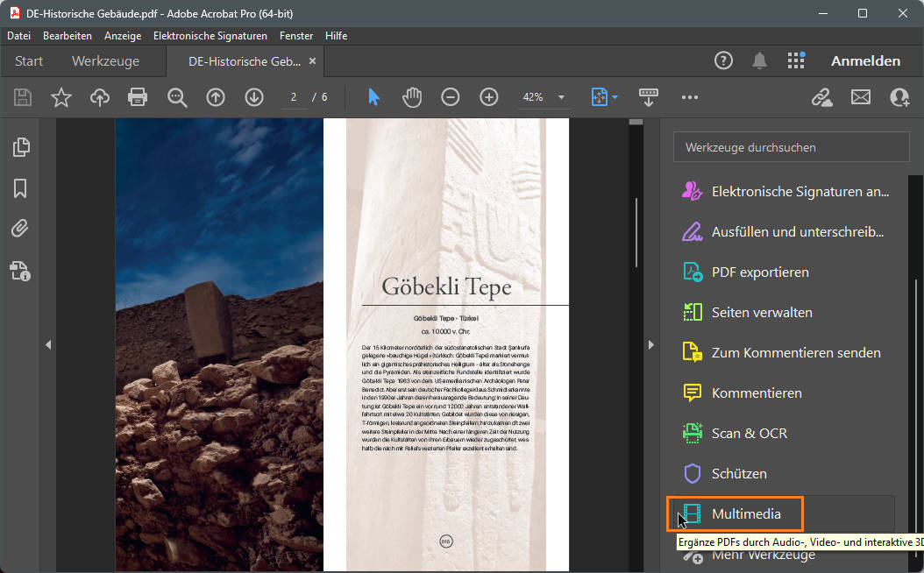The image size is (924, 573).
Task: Open the apps grid icon
Action: (x=796, y=60)
